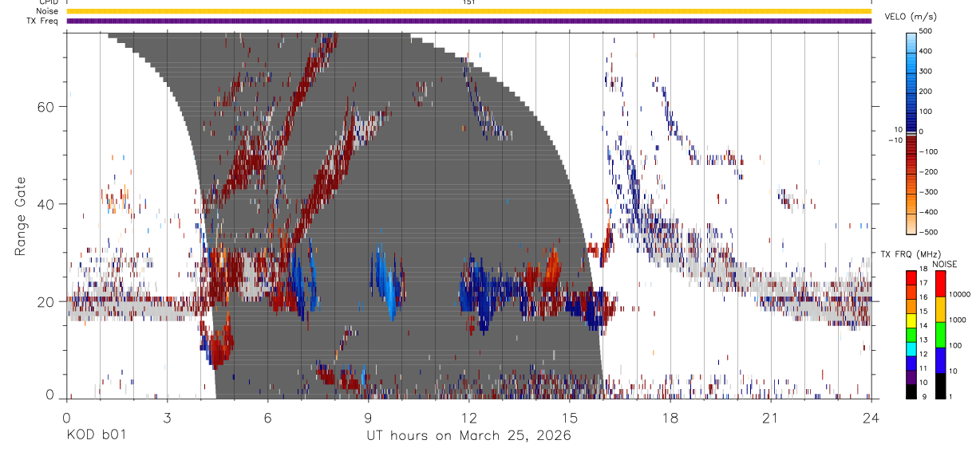Pick the green 100–1000 NOISE swatch

click(939, 334)
